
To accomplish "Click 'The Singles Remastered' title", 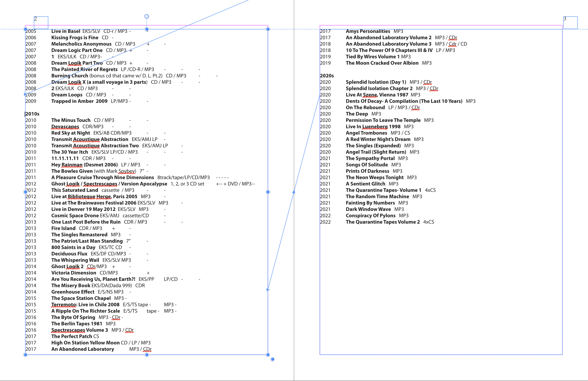I will click(79, 235).
